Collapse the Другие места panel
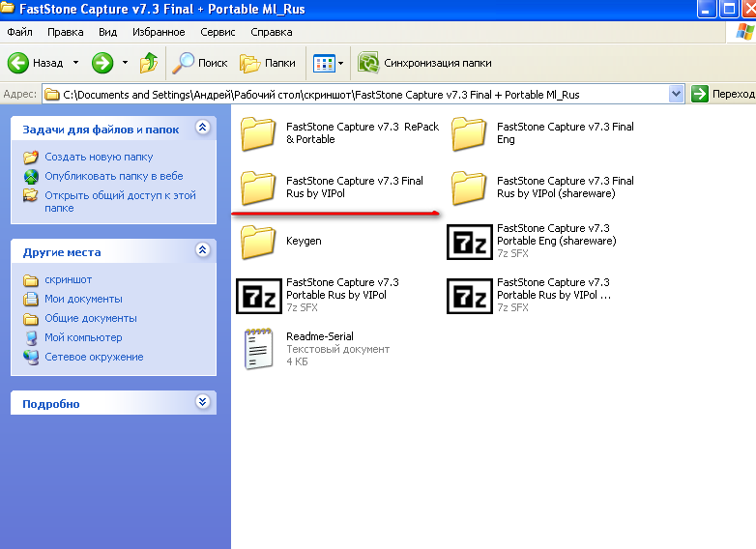The height and width of the screenshot is (549, 756). (x=203, y=249)
